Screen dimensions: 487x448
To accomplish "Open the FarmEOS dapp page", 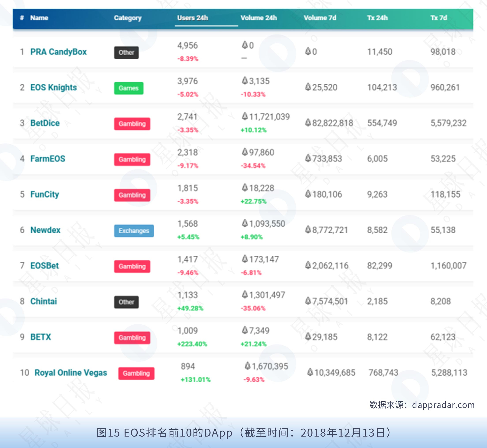I will [48, 159].
